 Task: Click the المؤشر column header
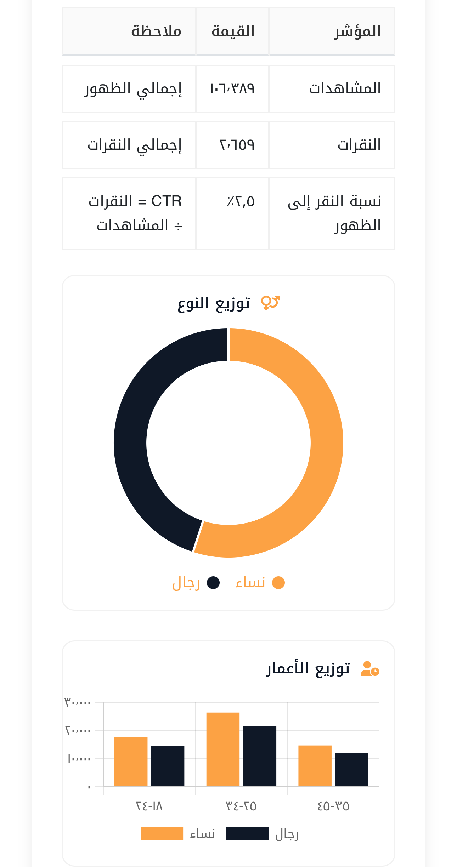[332, 32]
